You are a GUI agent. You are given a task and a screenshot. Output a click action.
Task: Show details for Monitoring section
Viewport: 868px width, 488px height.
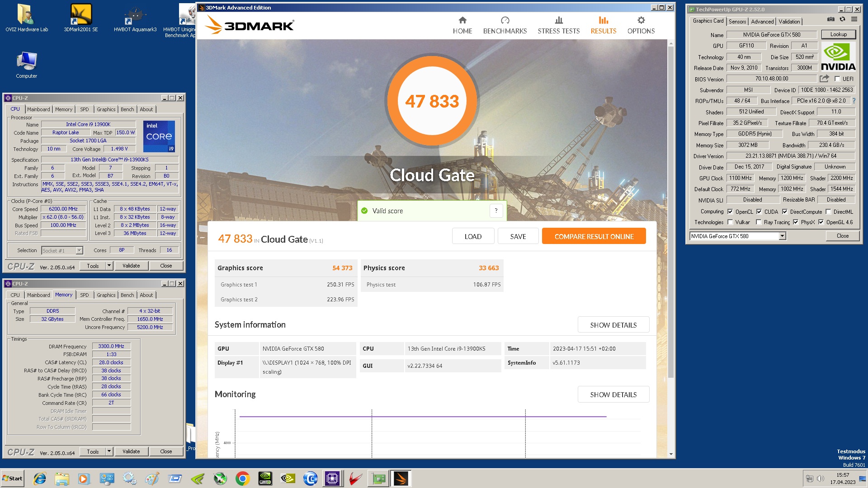pos(613,394)
